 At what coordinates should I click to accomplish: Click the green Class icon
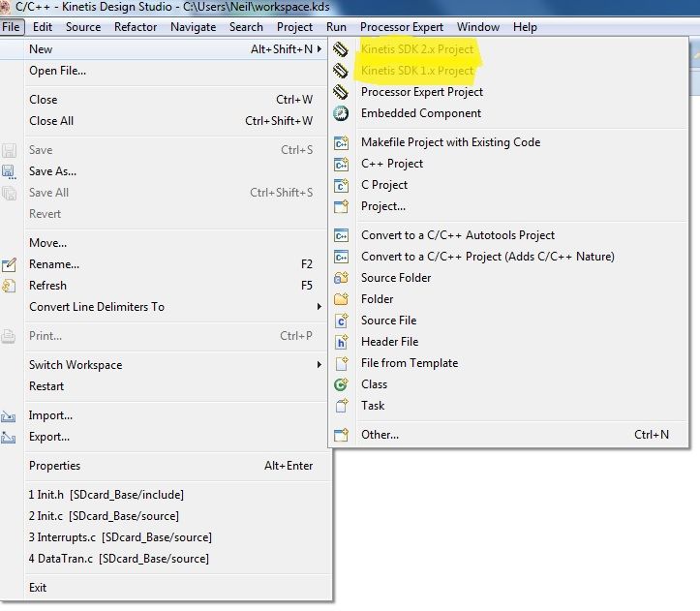coord(341,384)
